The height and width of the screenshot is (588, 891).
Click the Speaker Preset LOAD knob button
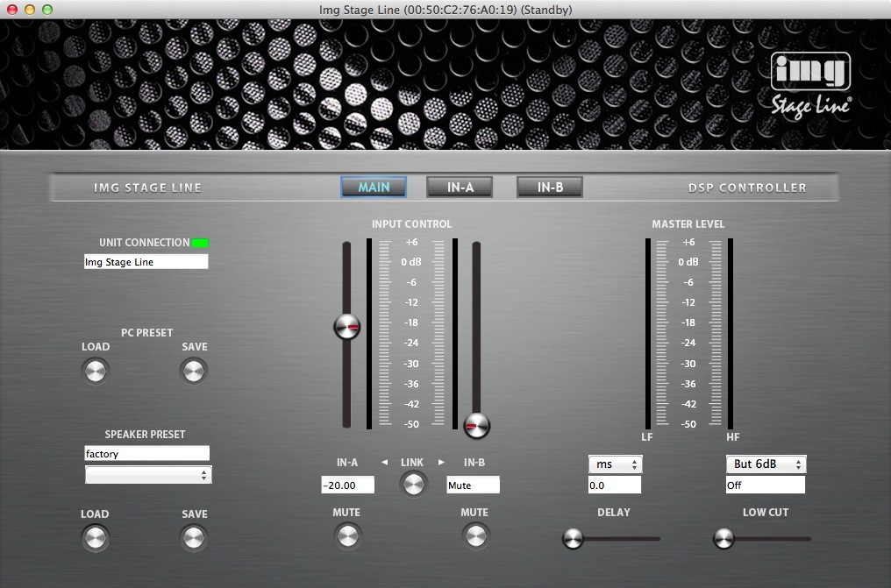tap(95, 538)
